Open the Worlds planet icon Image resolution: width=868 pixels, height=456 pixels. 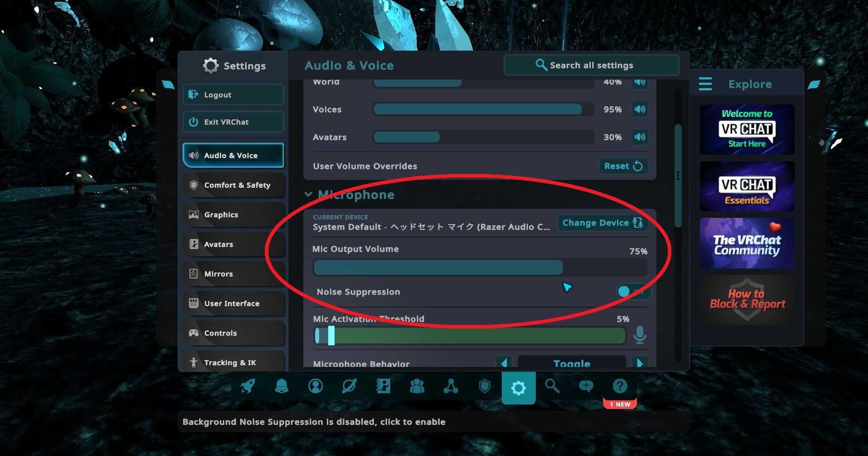349,386
